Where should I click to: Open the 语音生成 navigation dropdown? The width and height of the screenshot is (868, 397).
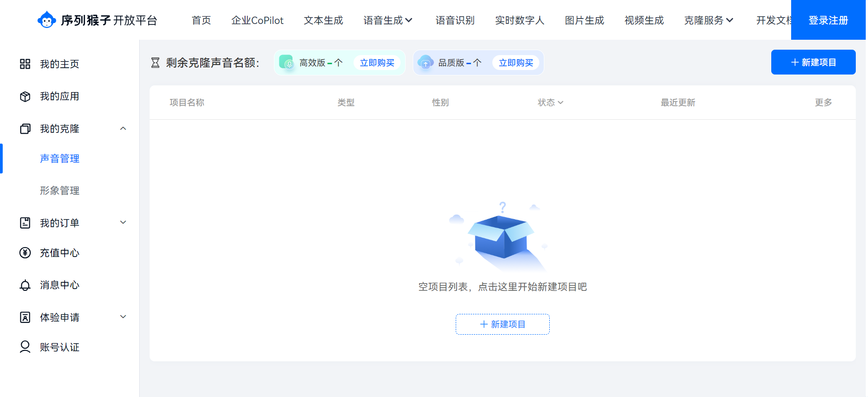pyautogui.click(x=388, y=20)
